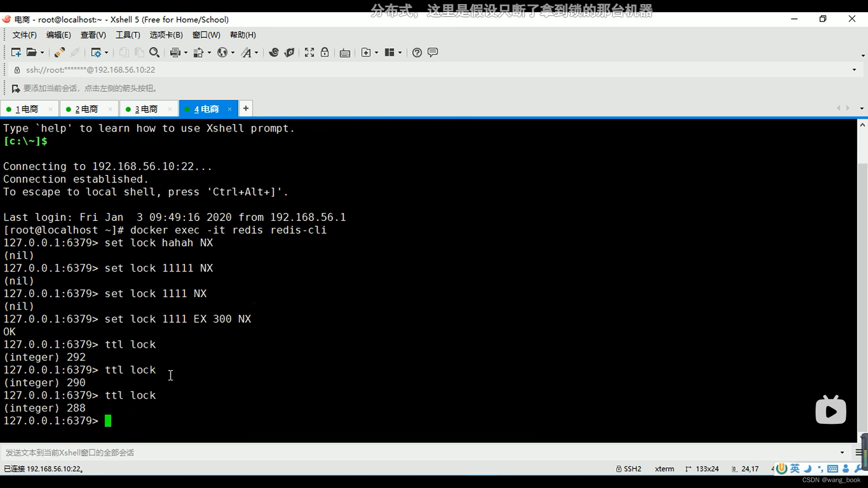Launch Xftp with the swirl icon
This screenshot has width=868, height=488.
click(x=274, y=52)
